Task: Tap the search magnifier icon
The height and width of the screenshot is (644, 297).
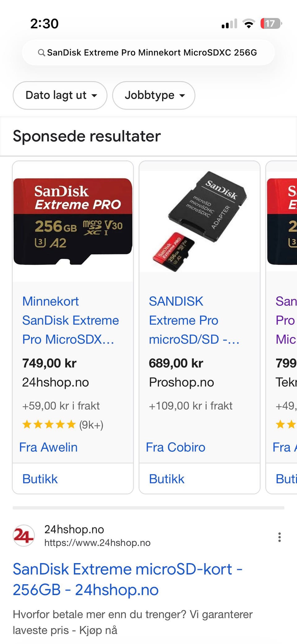Action: coord(41,53)
